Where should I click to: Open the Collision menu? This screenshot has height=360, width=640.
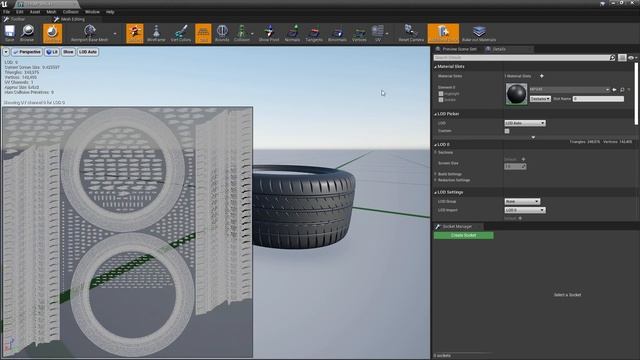click(70, 12)
